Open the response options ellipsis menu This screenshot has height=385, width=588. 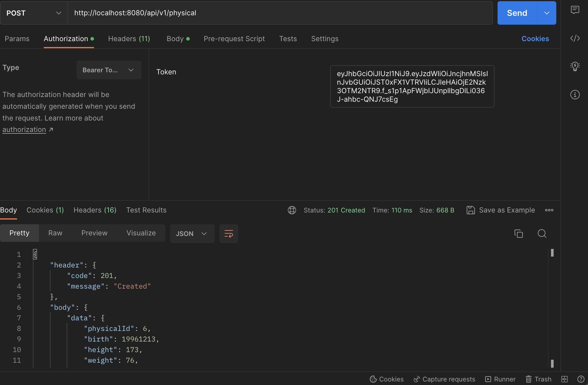click(x=549, y=210)
